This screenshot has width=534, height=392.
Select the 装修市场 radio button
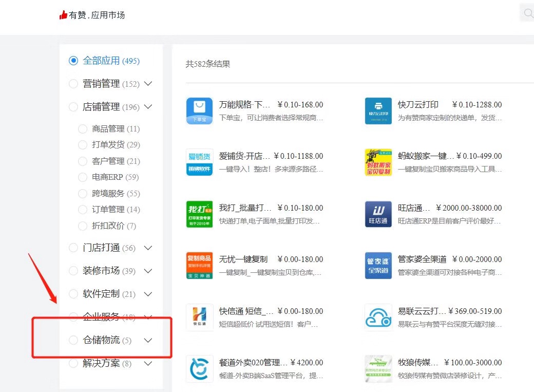[73, 271]
